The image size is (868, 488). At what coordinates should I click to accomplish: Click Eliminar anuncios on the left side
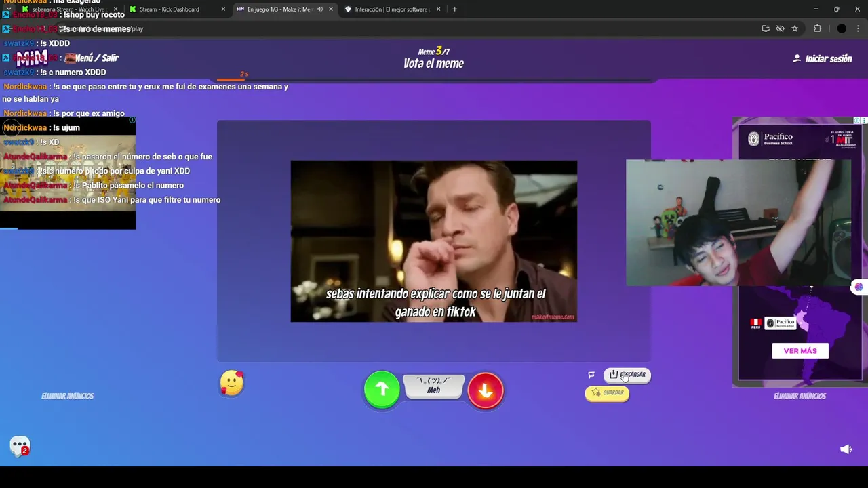click(x=67, y=396)
